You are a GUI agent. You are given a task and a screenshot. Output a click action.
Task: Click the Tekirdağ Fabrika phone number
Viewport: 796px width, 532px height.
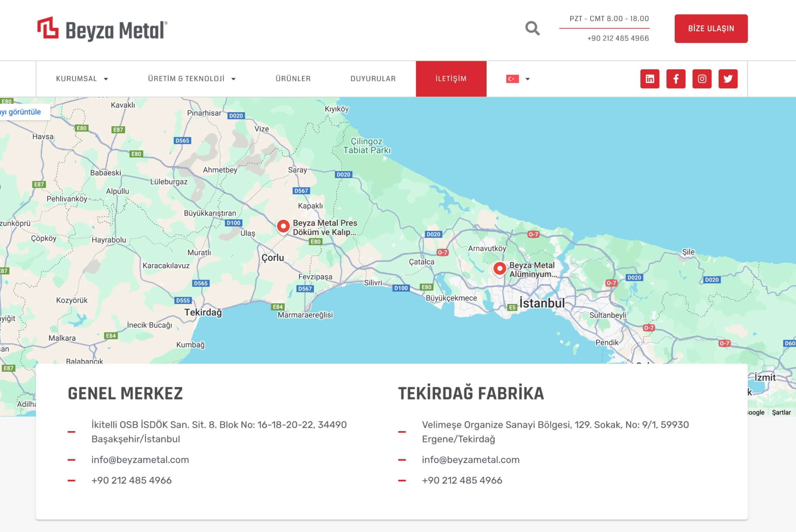pyautogui.click(x=462, y=480)
